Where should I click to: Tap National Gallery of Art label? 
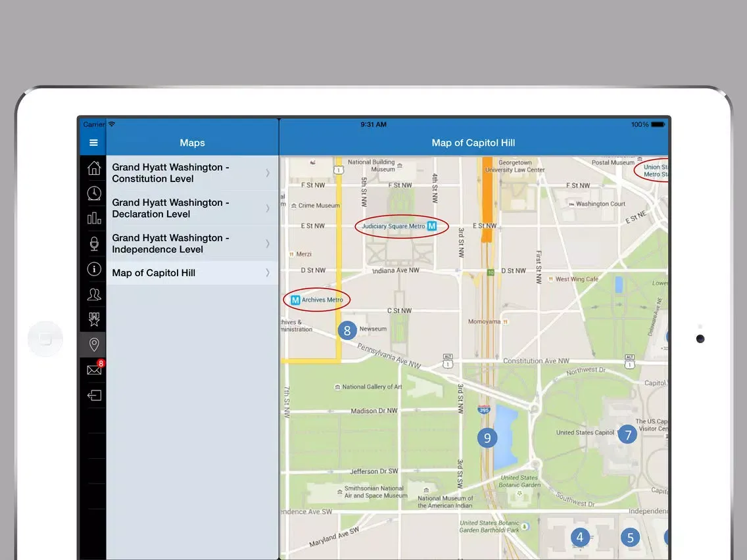click(x=372, y=386)
